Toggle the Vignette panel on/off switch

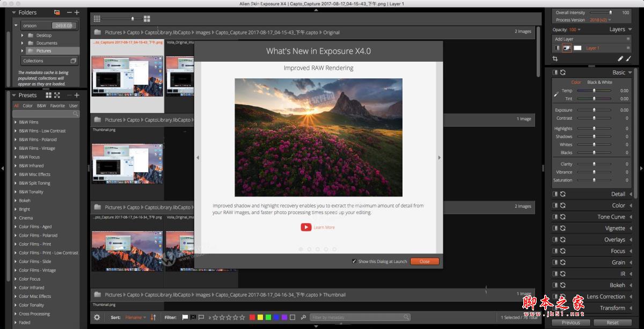point(556,228)
